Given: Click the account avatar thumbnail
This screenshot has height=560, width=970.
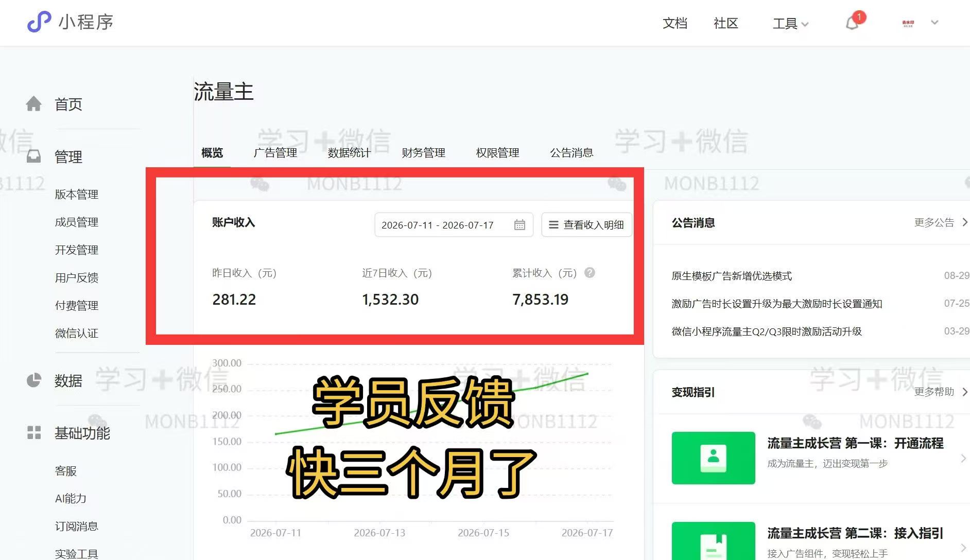Looking at the screenshot, I should pyautogui.click(x=908, y=23).
